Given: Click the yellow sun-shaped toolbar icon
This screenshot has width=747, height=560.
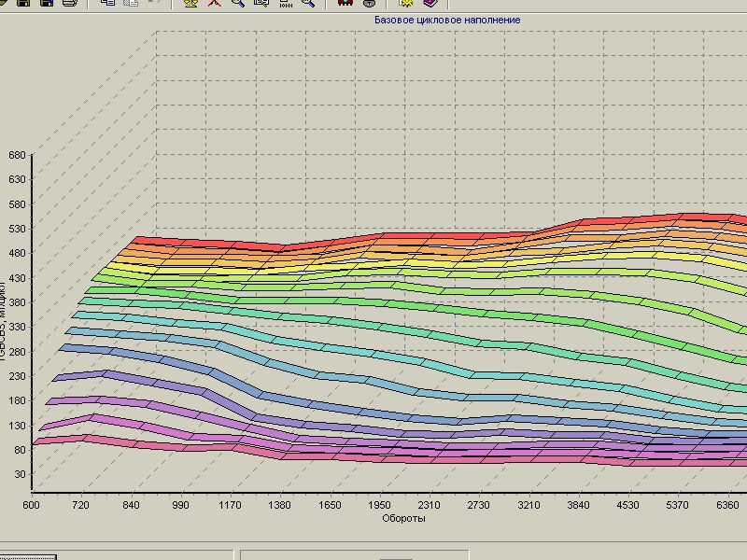Looking at the screenshot, I should [406, 3].
